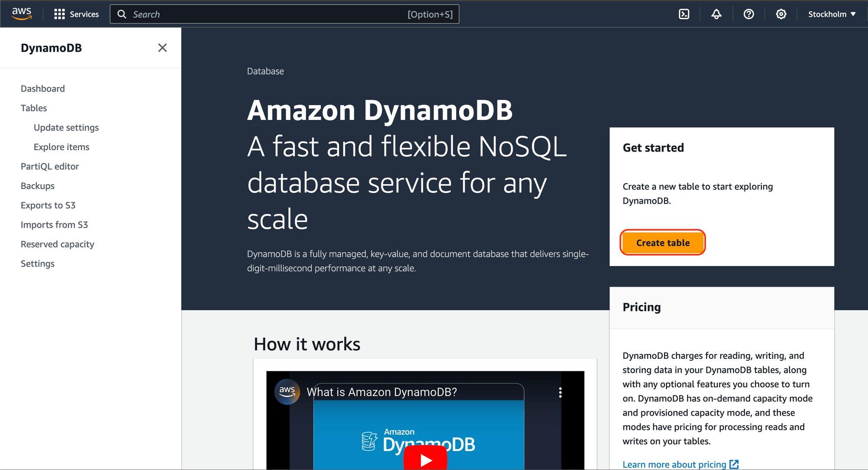Click the DynamoDB close X button
This screenshot has width=868, height=470.
point(163,48)
